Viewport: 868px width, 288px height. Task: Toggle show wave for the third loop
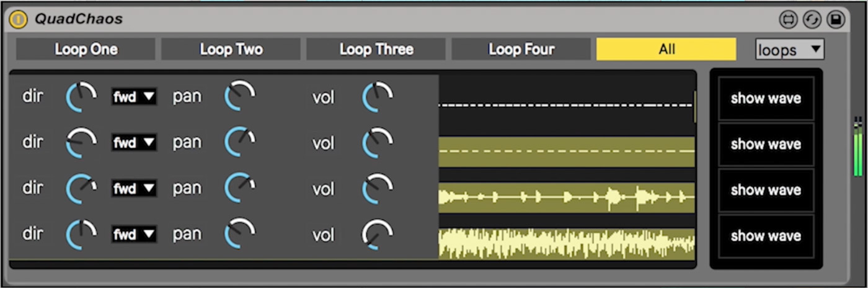[x=766, y=190]
